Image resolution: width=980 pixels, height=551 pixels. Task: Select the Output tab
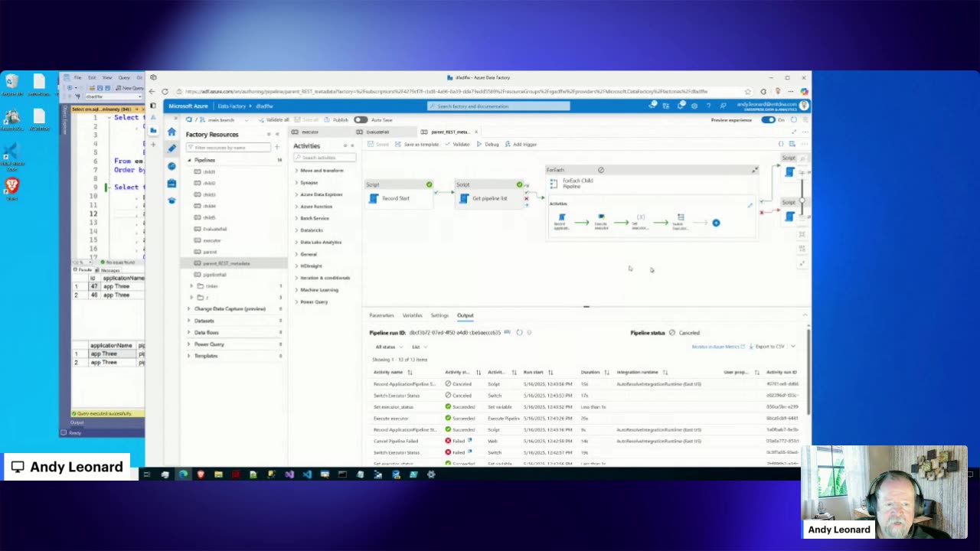pos(465,315)
